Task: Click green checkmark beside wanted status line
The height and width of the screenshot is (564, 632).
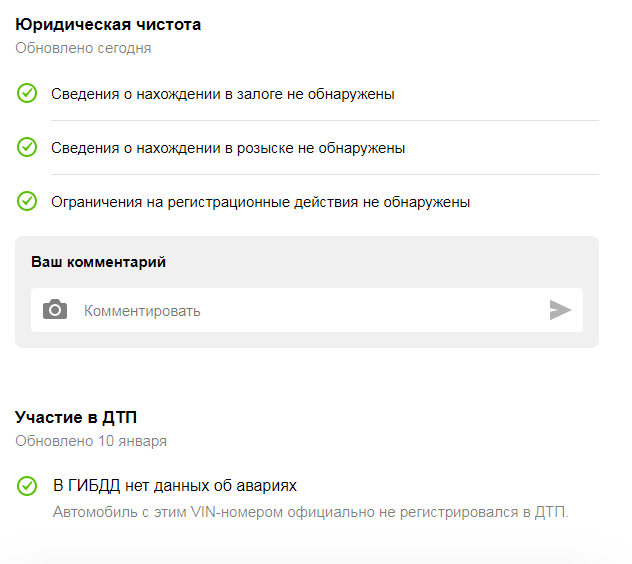Action: (x=27, y=148)
